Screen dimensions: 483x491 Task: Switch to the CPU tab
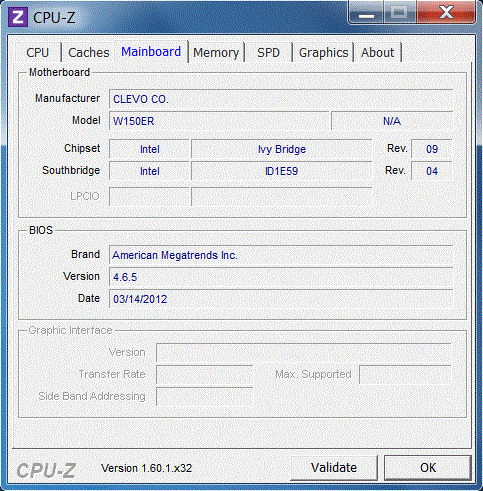coord(38,53)
